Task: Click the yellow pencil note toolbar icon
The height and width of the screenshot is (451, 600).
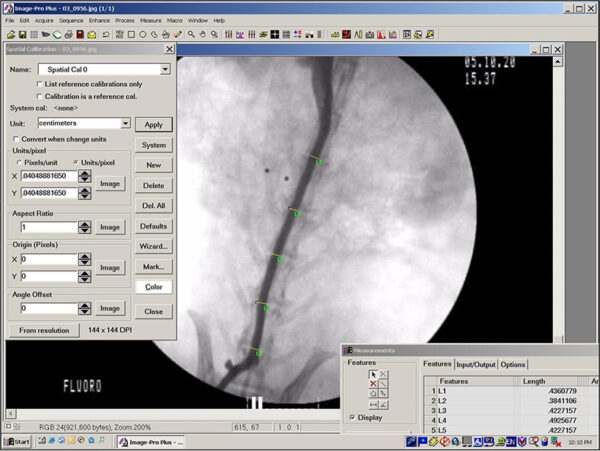Action: coord(430,35)
